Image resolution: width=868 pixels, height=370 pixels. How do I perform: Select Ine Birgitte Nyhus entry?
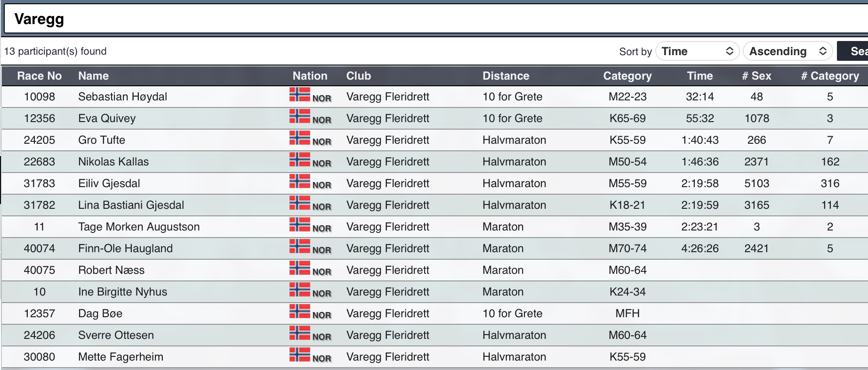122,292
